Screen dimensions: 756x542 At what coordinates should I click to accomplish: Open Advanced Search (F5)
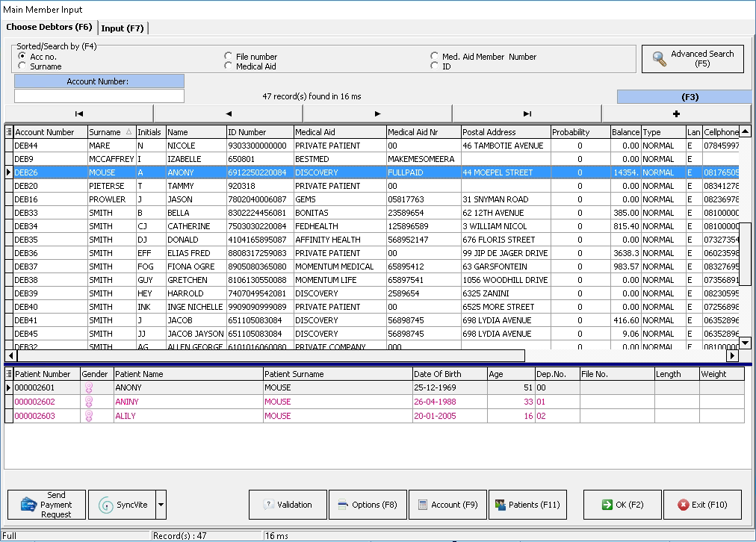693,59
